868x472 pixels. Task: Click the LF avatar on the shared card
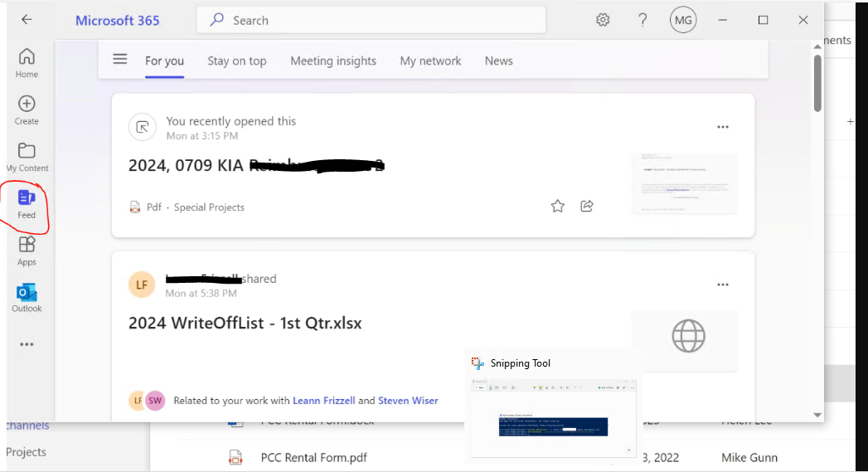142,285
